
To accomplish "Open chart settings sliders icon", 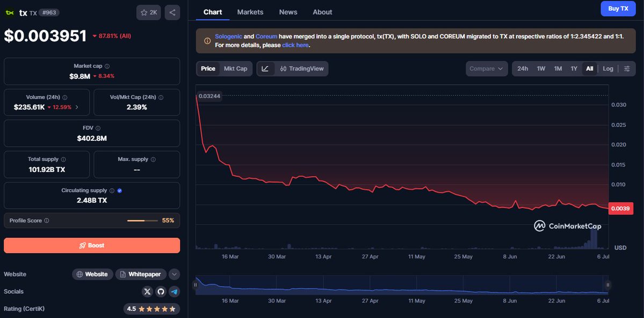I will [x=627, y=69].
